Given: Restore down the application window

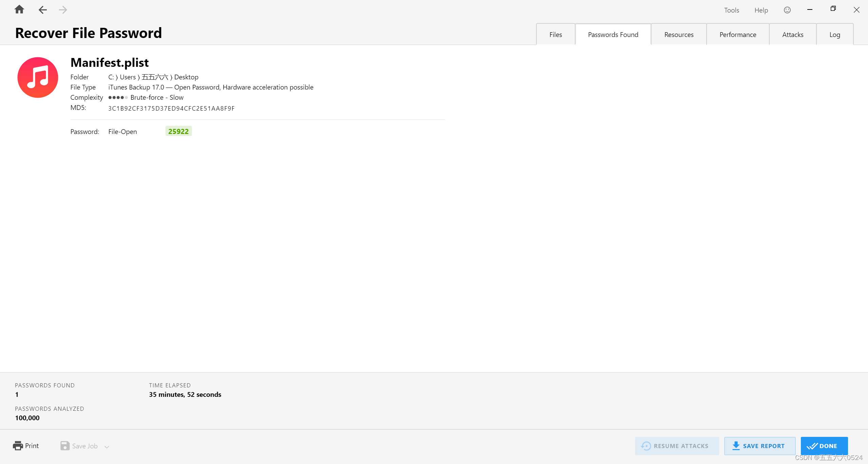Looking at the screenshot, I should 833,9.
